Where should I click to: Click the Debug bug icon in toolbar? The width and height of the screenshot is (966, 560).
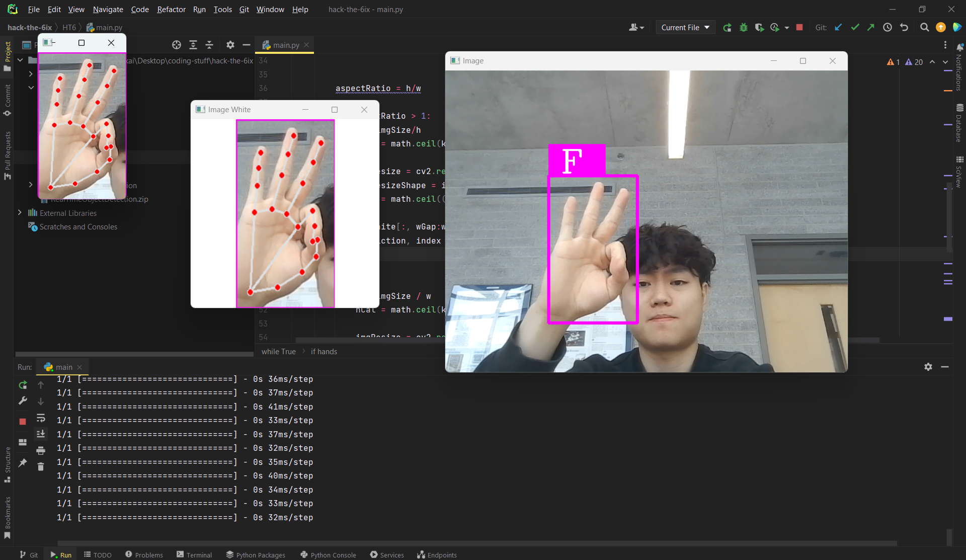pos(743,28)
